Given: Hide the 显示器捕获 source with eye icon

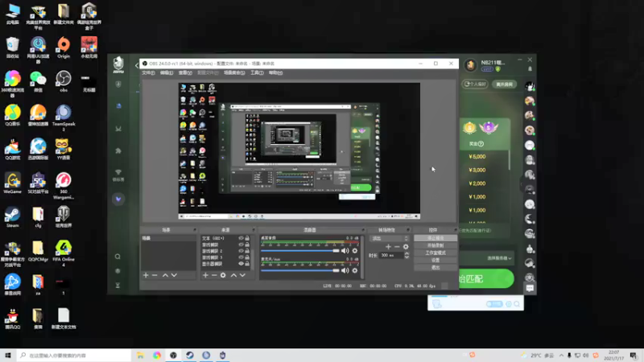Looking at the screenshot, I should pos(241,264).
